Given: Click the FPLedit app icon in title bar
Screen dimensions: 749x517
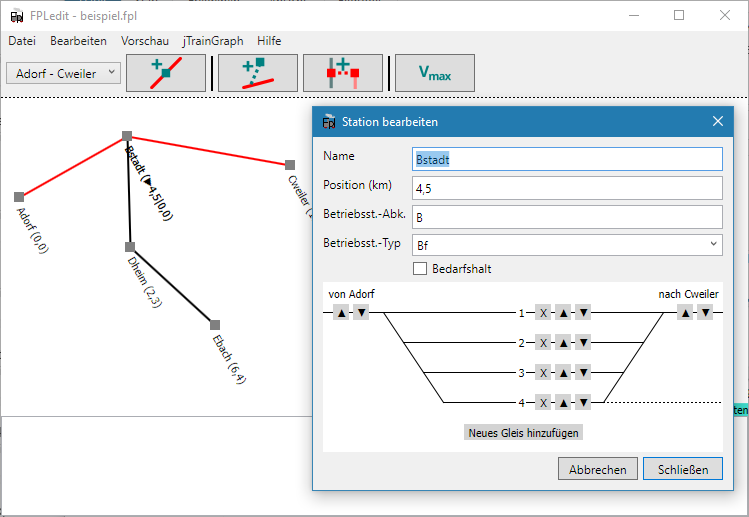Looking at the screenshot, I should click(17, 16).
